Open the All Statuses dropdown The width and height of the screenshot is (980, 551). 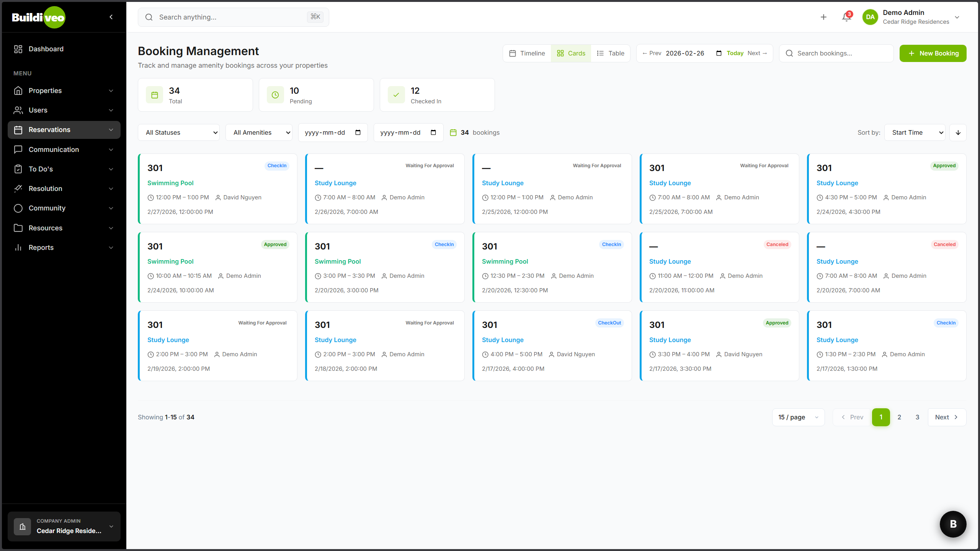pos(179,132)
